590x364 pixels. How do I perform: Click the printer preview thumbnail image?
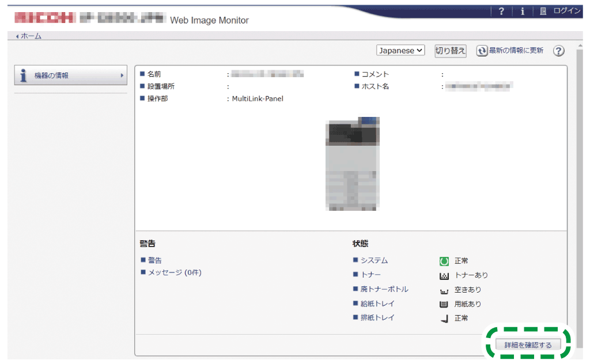(x=353, y=163)
